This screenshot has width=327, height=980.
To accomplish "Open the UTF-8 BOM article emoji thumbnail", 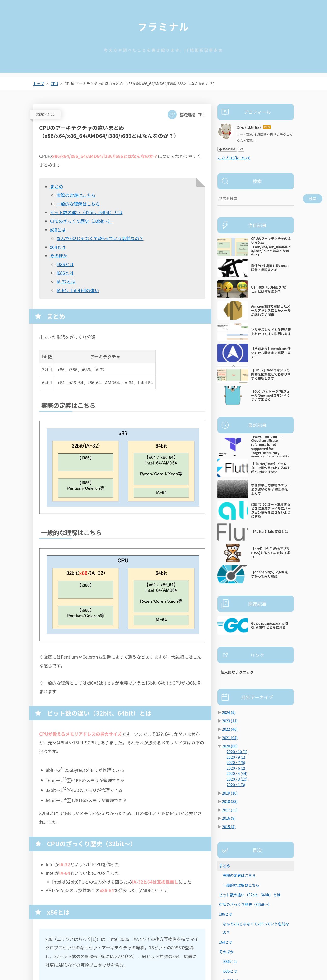I will point(233,289).
